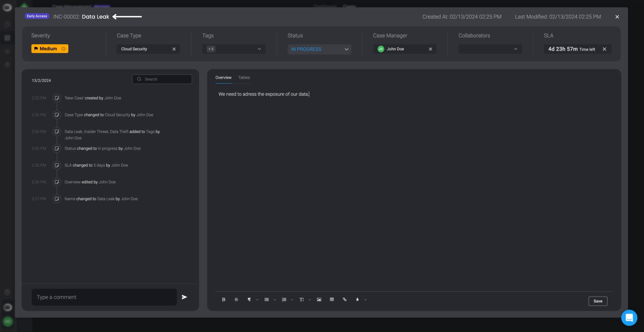Open paragraph format dropdown arrow
Screen dimensions: 644x332
(x=257, y=300)
